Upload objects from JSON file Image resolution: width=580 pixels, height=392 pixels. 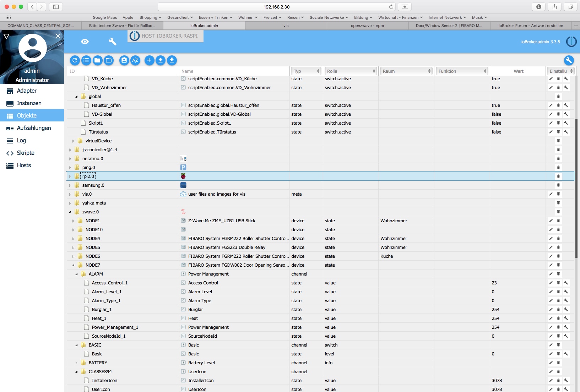pos(161,60)
